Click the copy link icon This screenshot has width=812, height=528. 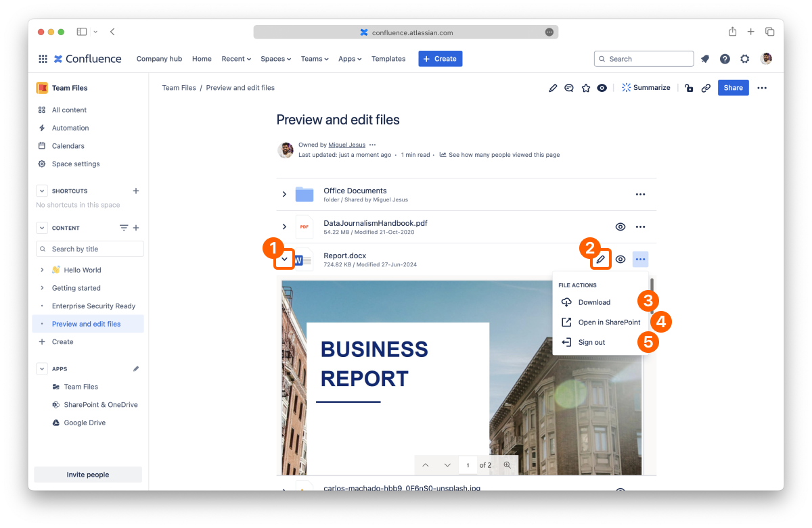(x=706, y=88)
